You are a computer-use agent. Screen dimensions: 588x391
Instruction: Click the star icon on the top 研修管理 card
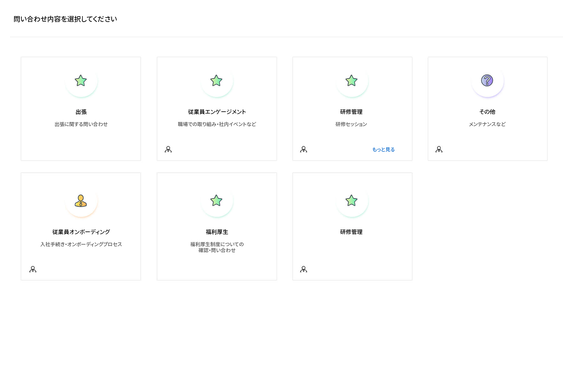(x=352, y=81)
